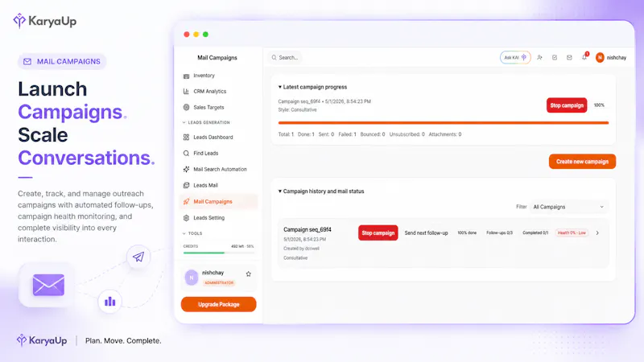Open the Leads Mail page

[x=205, y=186]
